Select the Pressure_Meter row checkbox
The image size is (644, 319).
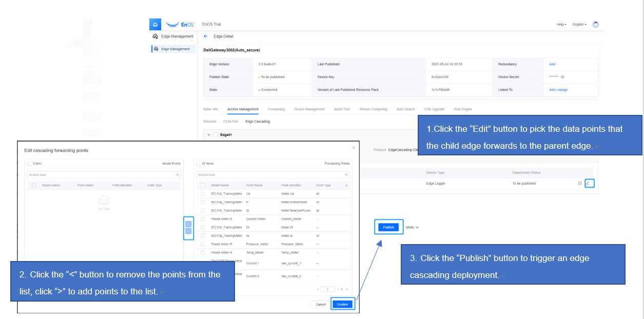tap(203, 244)
